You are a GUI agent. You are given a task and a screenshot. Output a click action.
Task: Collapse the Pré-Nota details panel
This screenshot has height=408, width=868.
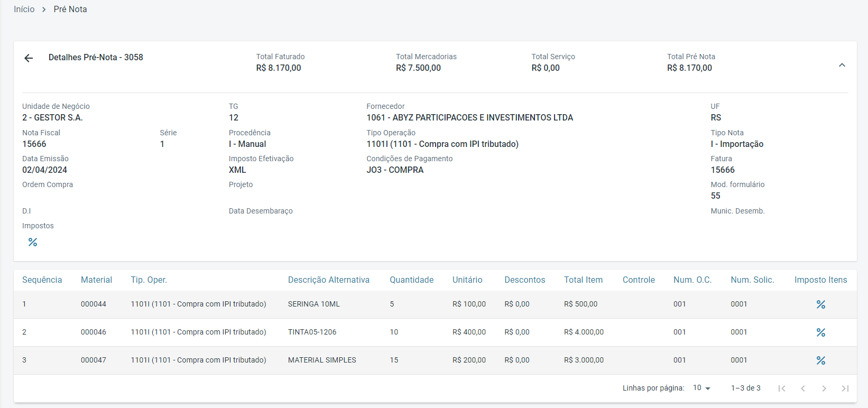(x=842, y=65)
